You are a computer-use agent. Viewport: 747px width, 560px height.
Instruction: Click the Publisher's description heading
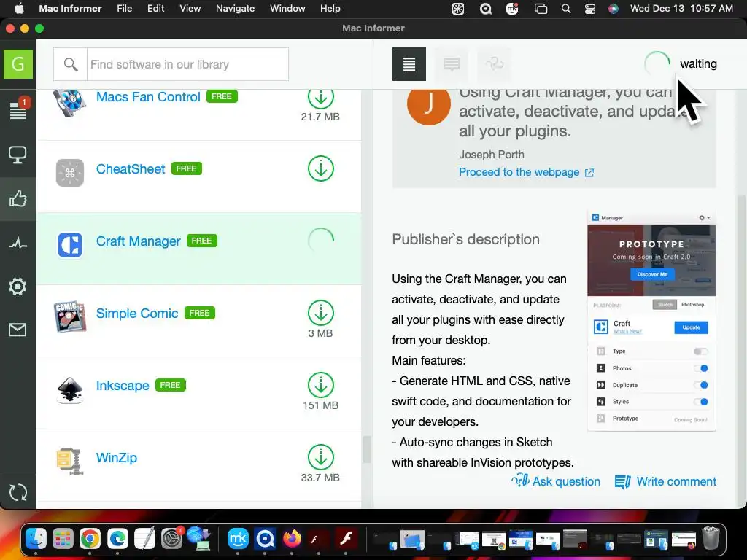[x=466, y=239]
